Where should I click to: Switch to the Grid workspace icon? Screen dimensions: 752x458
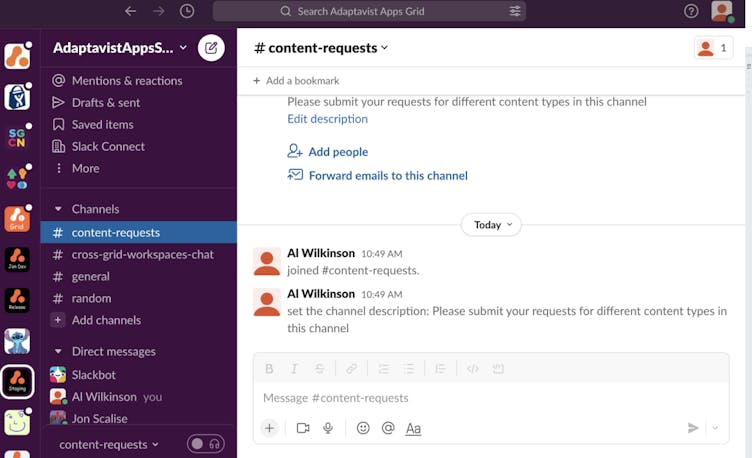click(x=17, y=219)
